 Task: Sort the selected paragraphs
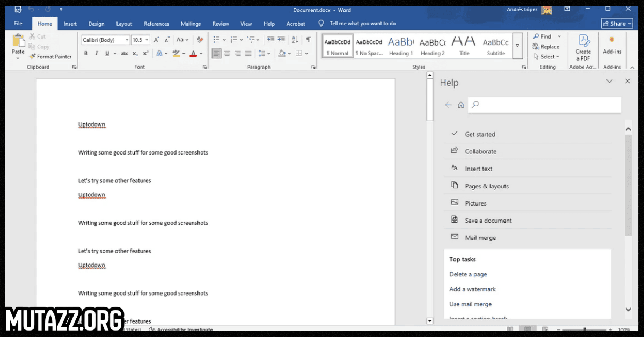click(295, 40)
